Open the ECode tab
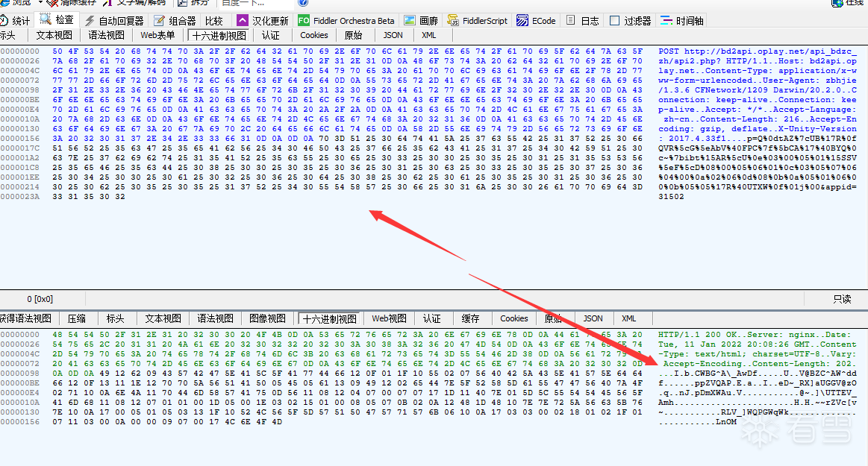 tap(536, 21)
